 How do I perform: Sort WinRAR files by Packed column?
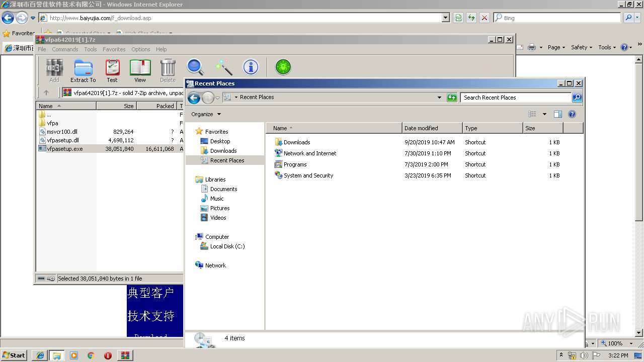click(156, 106)
